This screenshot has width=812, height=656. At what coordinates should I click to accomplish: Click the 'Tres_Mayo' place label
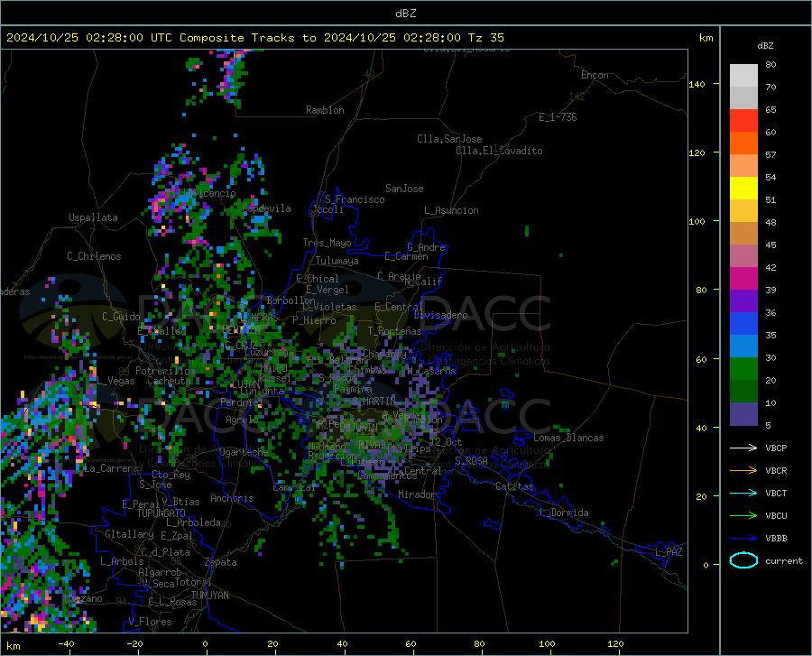pos(327,243)
